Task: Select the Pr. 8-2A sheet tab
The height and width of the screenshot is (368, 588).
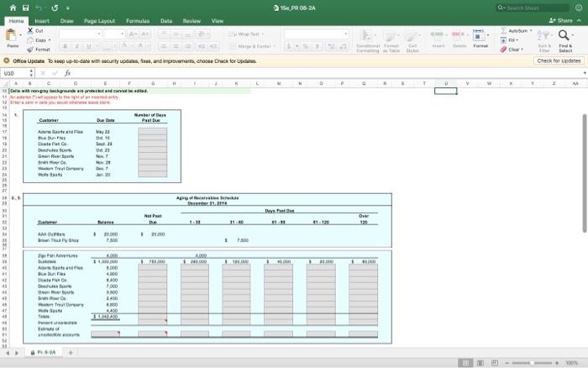Action: 43,353
